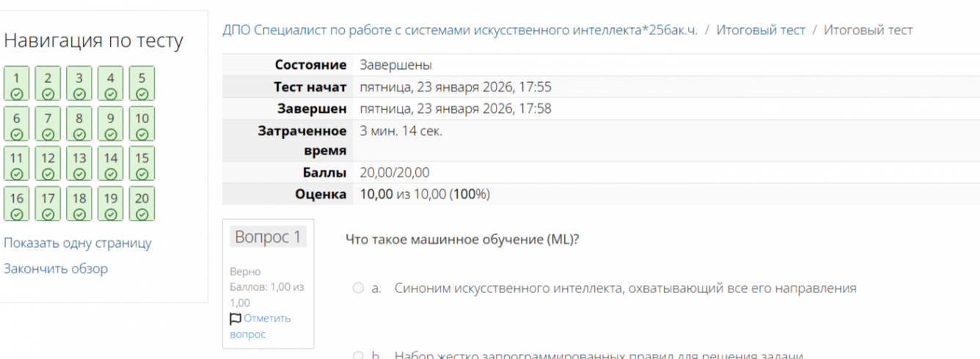This screenshot has width=980, height=359.
Task: Open question 12 in navigation panel
Action: [48, 164]
